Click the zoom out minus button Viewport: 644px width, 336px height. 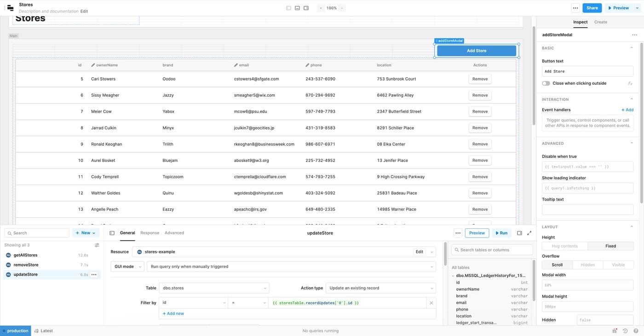321,8
